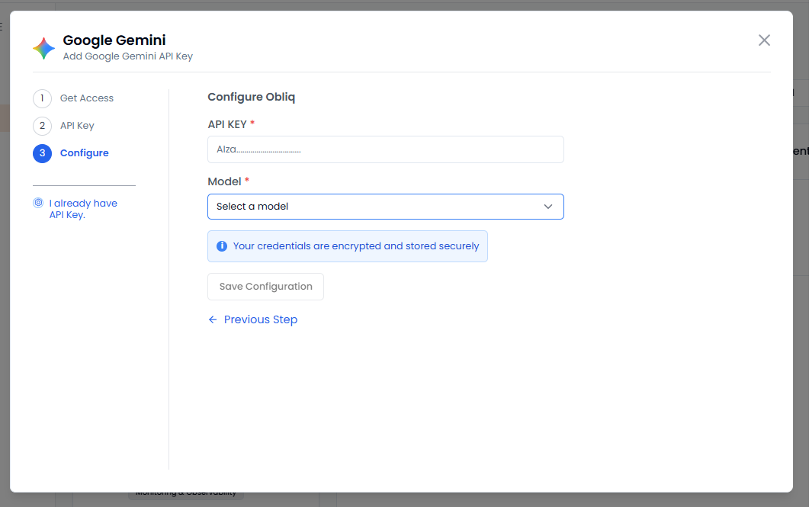Viewport: 812px width, 507px height.
Task: Click the Model field label
Action: [224, 181]
